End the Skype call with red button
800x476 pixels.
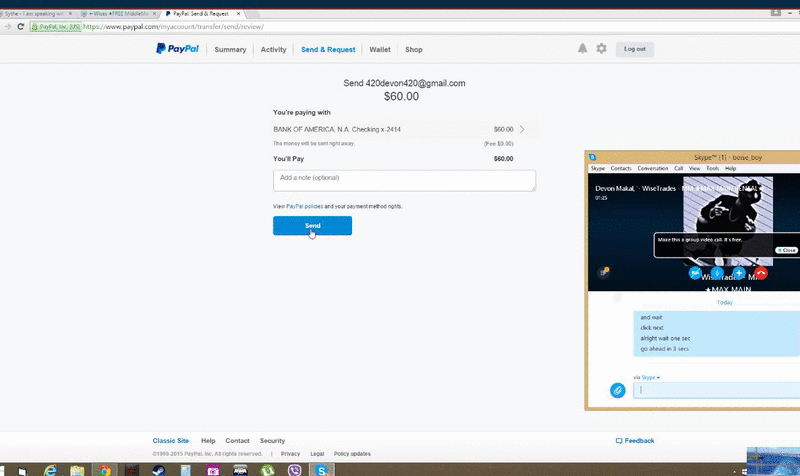(761, 273)
